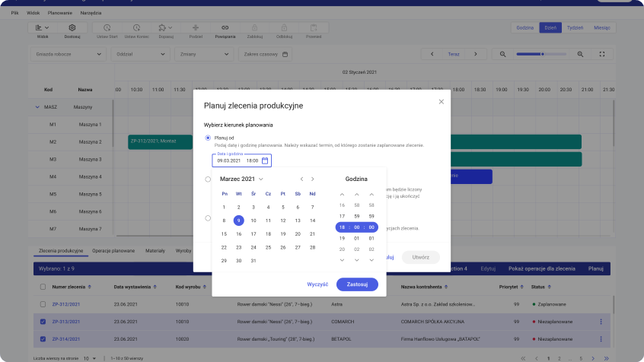The image size is (644, 362).
Task: Select hour 19 in time picker
Action: (x=342, y=238)
